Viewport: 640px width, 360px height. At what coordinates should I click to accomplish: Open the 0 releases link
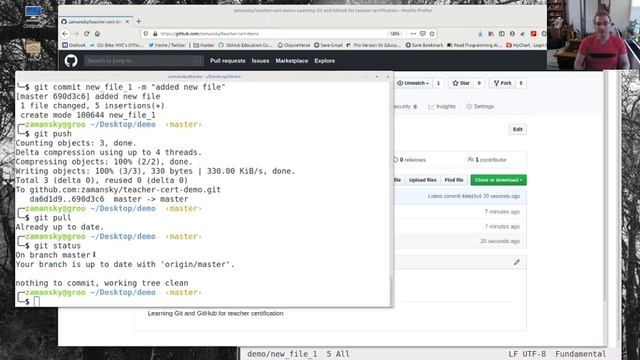click(409, 160)
